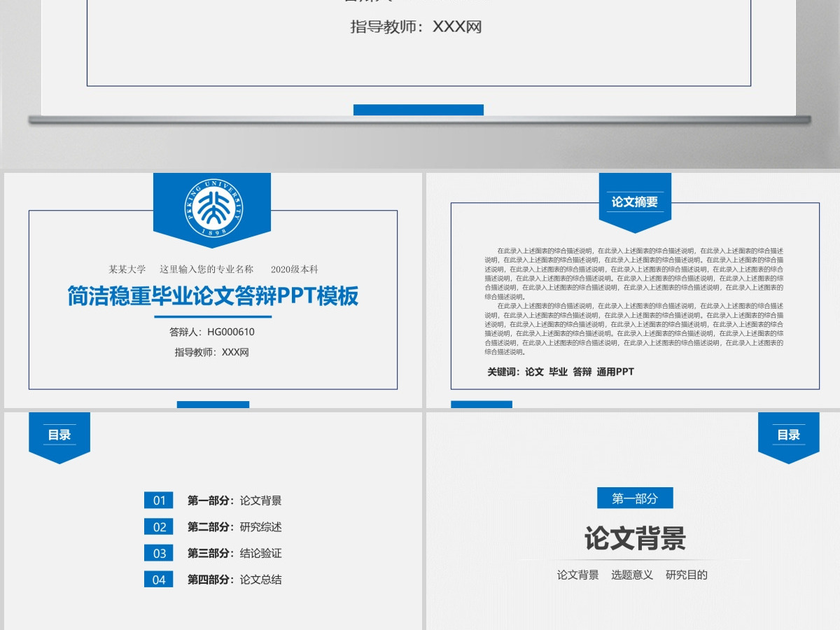Select the title 简洁稳重毕业论文答辩PPT模板
Screen dimensions: 840x630
[213, 296]
